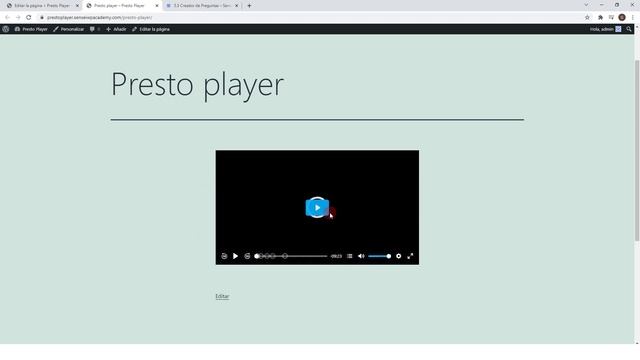This screenshot has width=640, height=360.
Task: Open the admin bar search icon
Action: (x=629, y=29)
